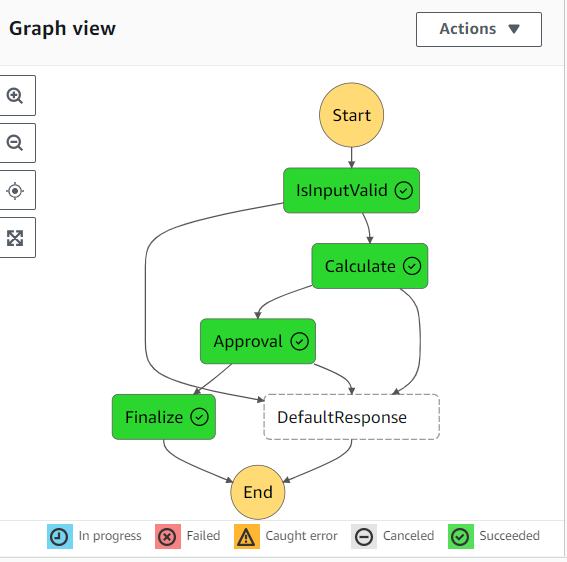
Task: Click the Canceled minus legend icon
Action: 364,536
